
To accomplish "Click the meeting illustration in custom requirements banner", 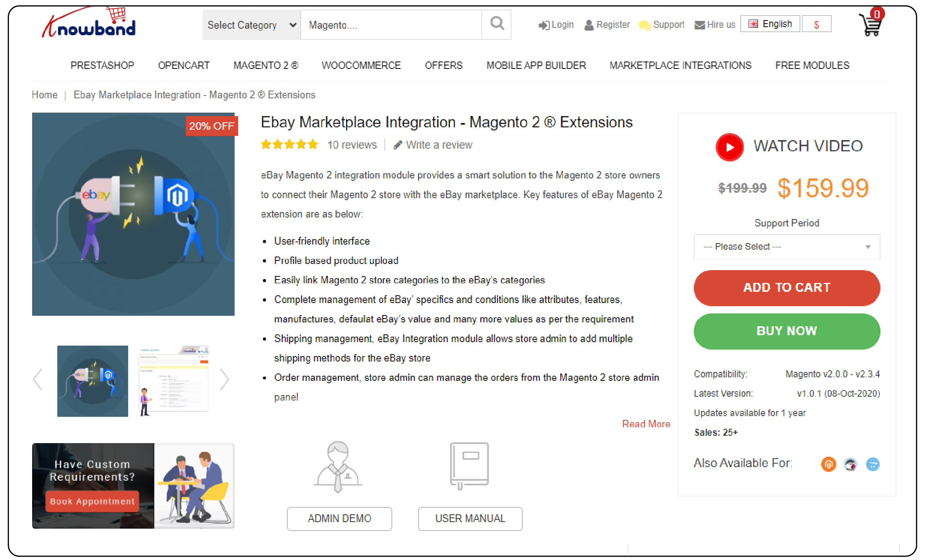I will [194, 486].
